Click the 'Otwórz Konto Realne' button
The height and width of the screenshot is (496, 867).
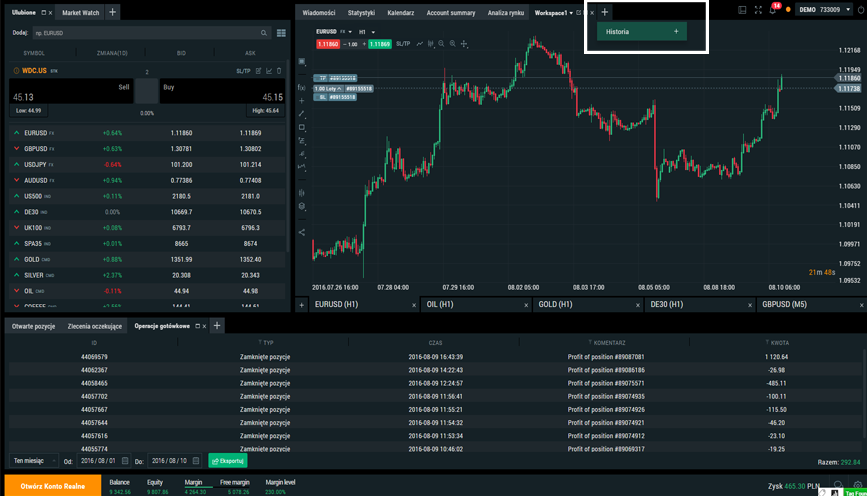pos(52,485)
